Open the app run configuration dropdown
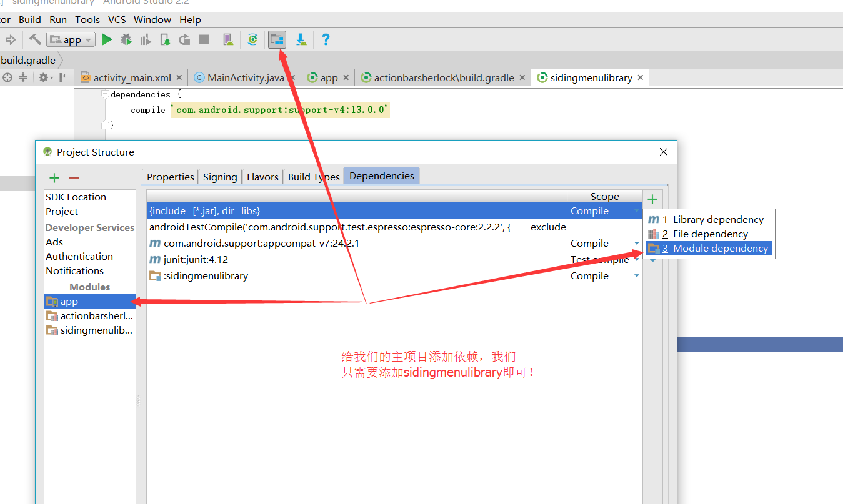The height and width of the screenshot is (504, 843). coord(71,39)
